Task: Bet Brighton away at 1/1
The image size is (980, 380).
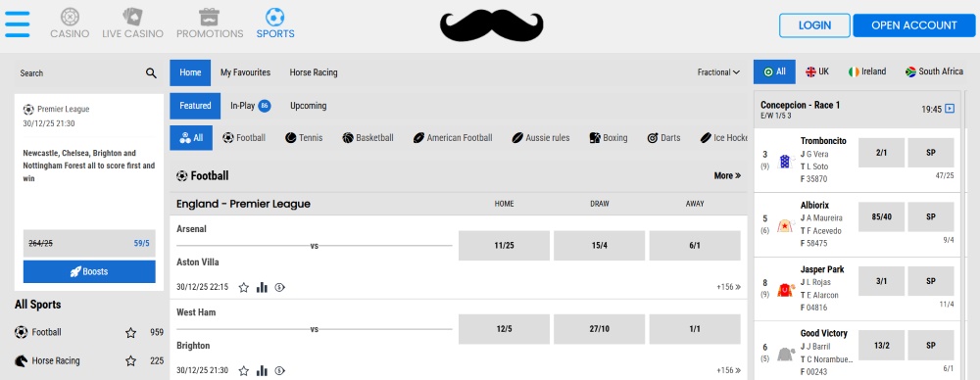Action: (x=695, y=329)
